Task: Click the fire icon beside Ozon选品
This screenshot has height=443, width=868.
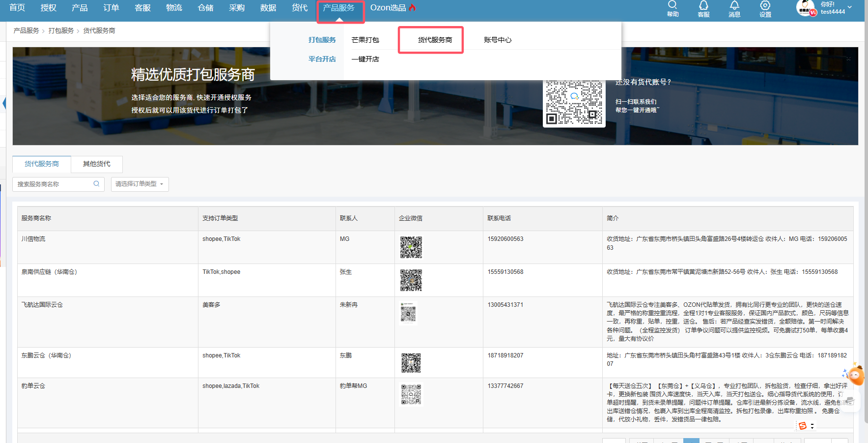Action: [x=412, y=7]
